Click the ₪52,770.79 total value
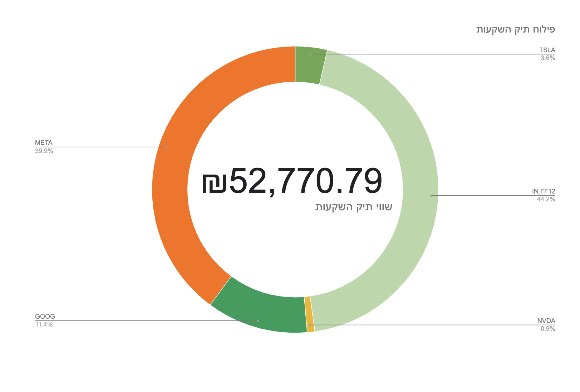Screen dimensions: 580x392 (x=292, y=181)
